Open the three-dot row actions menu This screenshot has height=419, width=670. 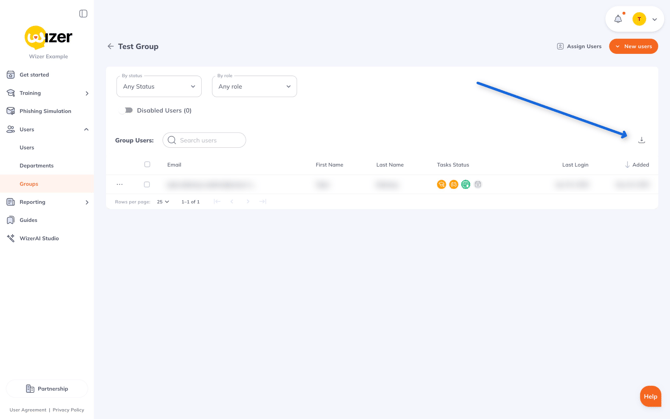click(120, 185)
